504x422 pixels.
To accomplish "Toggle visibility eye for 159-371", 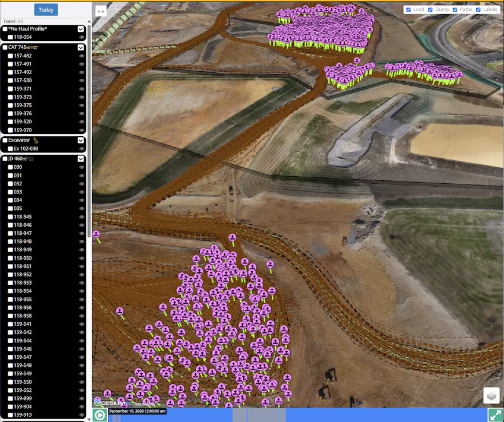I will coord(82,89).
